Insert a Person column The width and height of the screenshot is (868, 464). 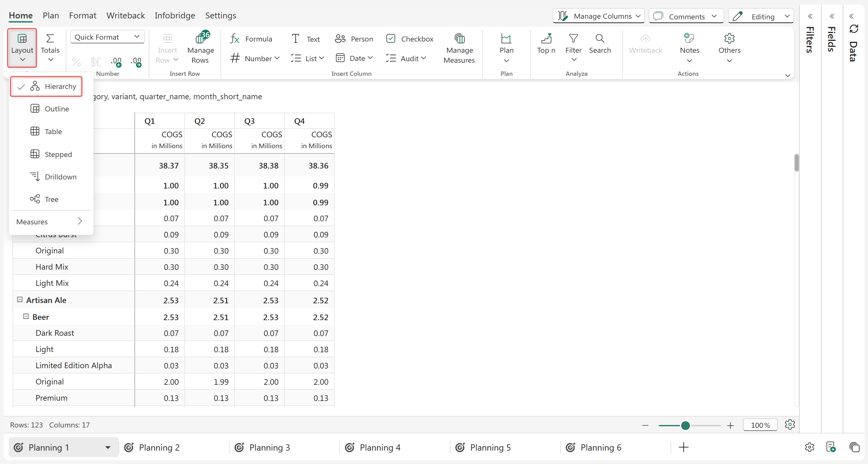pos(354,39)
